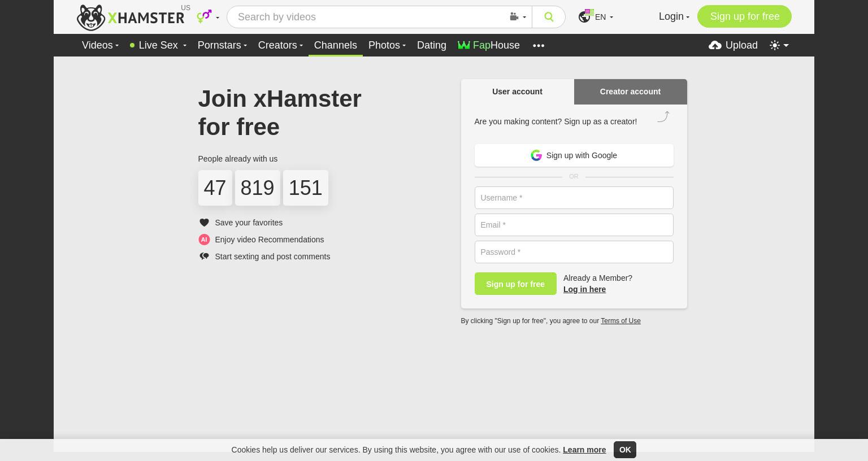868x461 pixels.
Task: Expand the Videos menu
Action: pyautogui.click(x=100, y=45)
